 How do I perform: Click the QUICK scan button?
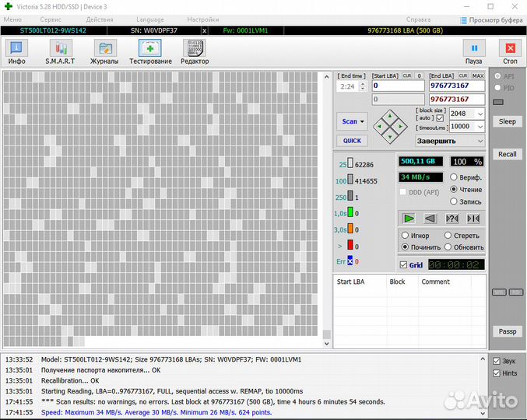(352, 141)
